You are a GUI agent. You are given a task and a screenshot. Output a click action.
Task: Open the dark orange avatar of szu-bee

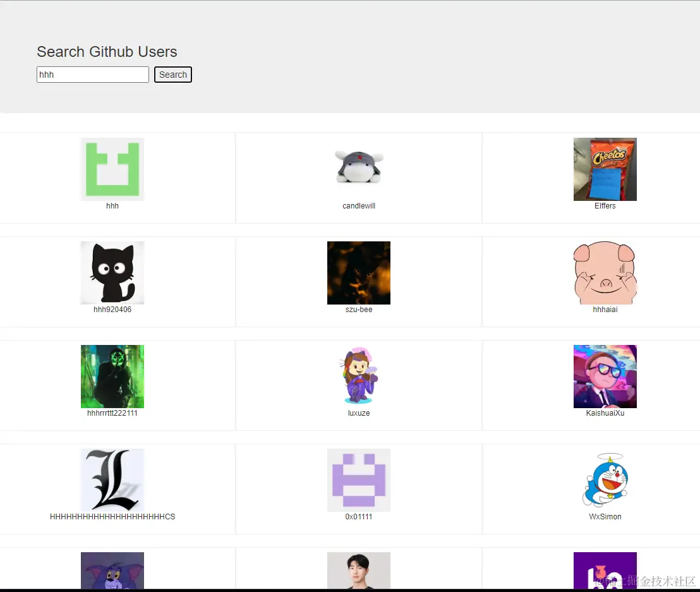(359, 273)
